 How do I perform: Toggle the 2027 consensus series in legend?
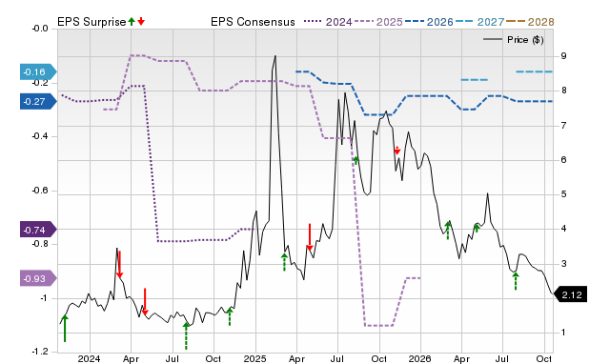click(x=479, y=22)
